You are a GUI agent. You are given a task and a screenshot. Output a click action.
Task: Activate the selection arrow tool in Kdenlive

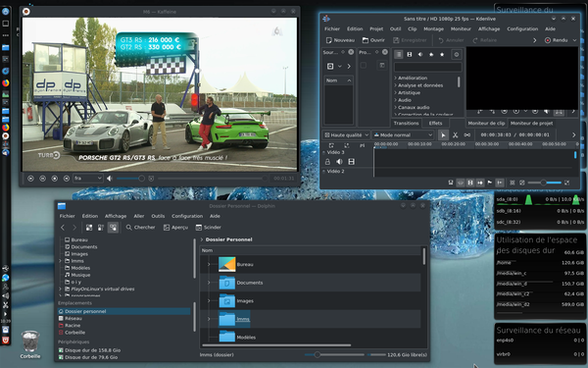443,135
